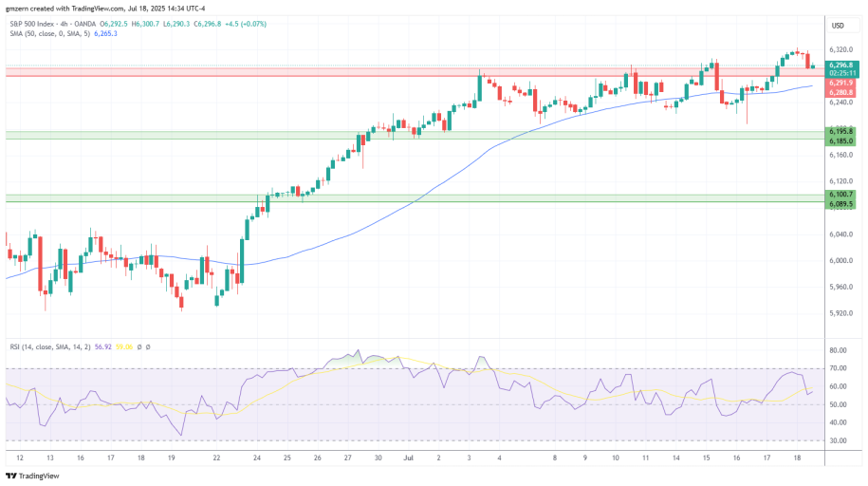The height and width of the screenshot is (486, 868).
Task: Click the 9 date label on time axis
Action: [585, 458]
